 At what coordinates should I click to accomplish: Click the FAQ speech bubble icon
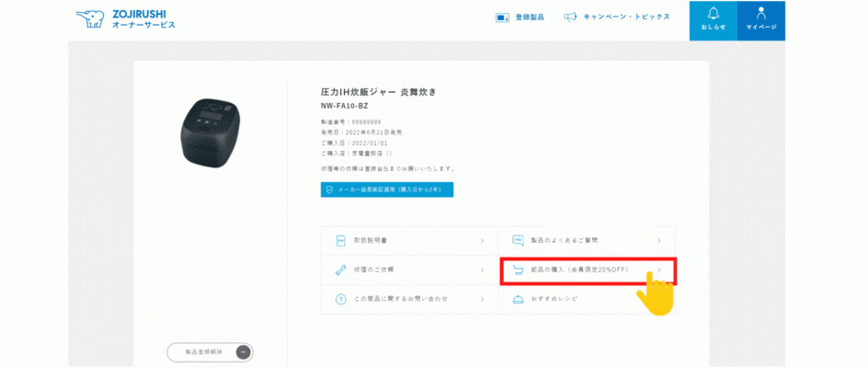click(518, 240)
